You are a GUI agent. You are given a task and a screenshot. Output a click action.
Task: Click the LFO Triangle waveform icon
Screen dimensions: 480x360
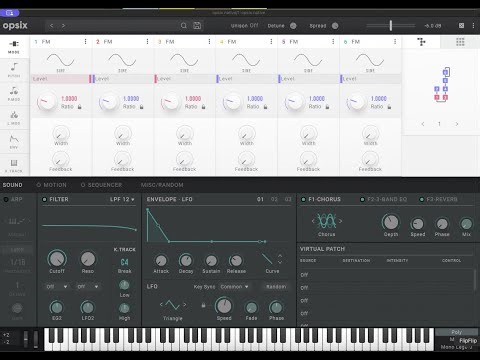[x=172, y=305]
